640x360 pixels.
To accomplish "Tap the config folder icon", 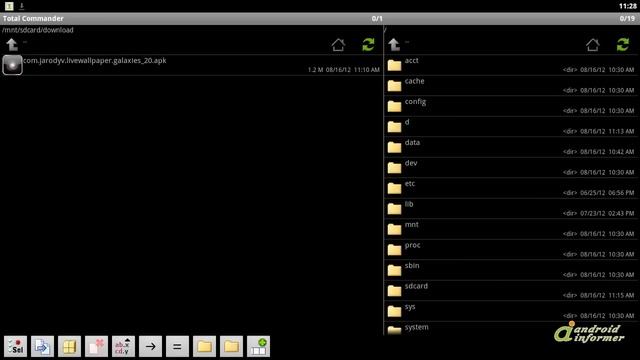I will [394, 106].
